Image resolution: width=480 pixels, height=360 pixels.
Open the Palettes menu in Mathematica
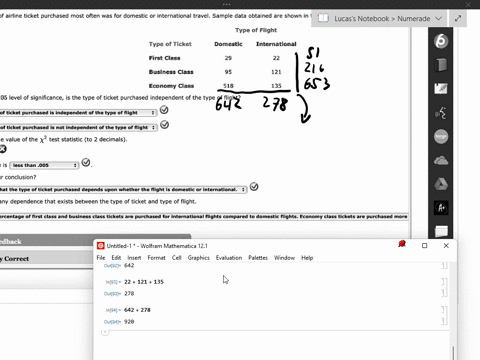pyautogui.click(x=258, y=258)
